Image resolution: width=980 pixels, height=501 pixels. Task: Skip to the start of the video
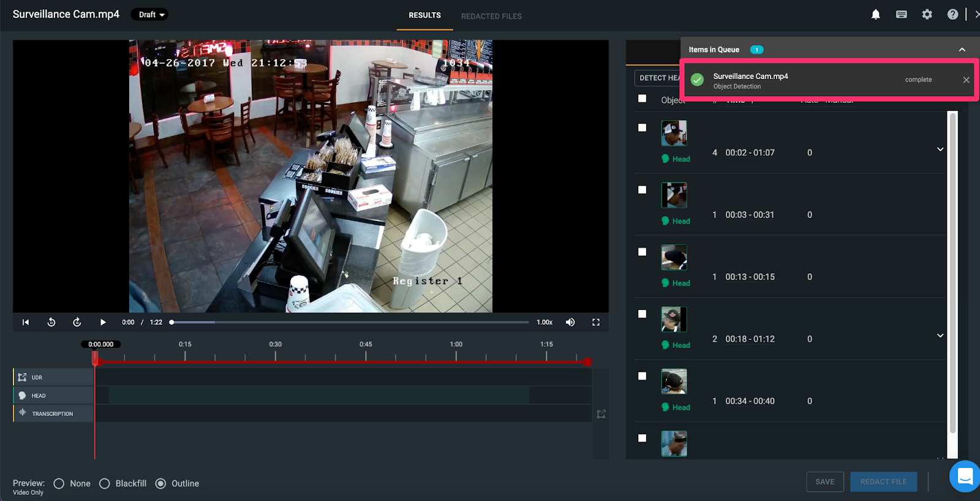[26, 322]
